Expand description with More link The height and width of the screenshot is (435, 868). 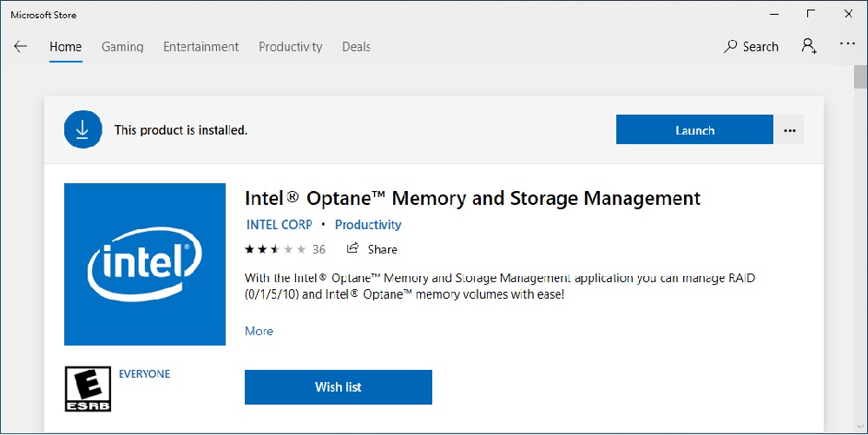[259, 331]
